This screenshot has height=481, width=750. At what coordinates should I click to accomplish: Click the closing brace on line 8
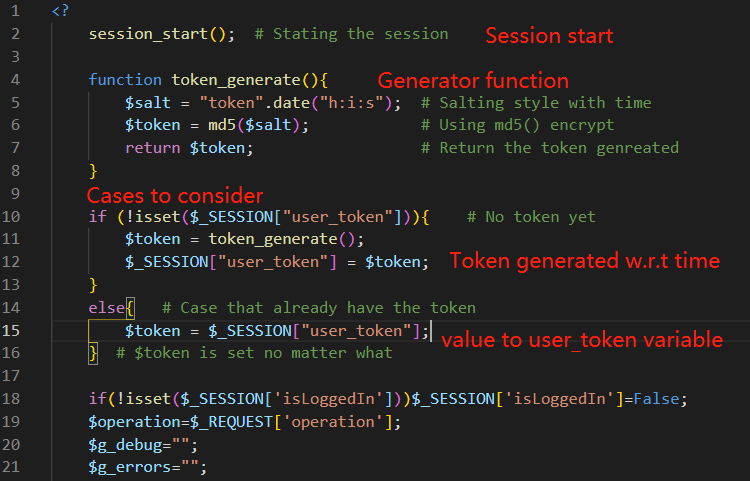click(x=93, y=171)
